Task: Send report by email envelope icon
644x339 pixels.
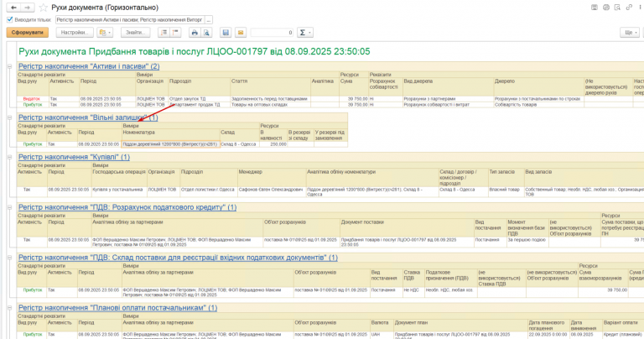Action: 241,33
